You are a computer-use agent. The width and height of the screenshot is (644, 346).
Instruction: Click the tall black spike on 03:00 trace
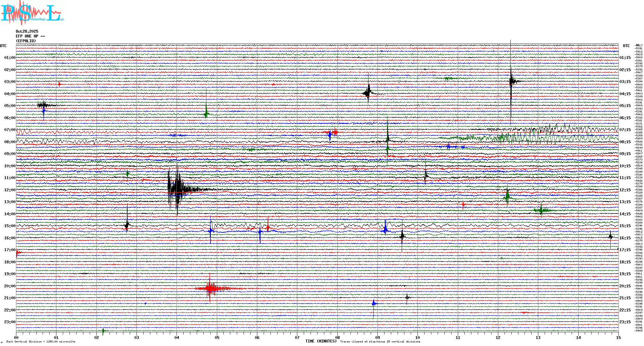click(511, 81)
